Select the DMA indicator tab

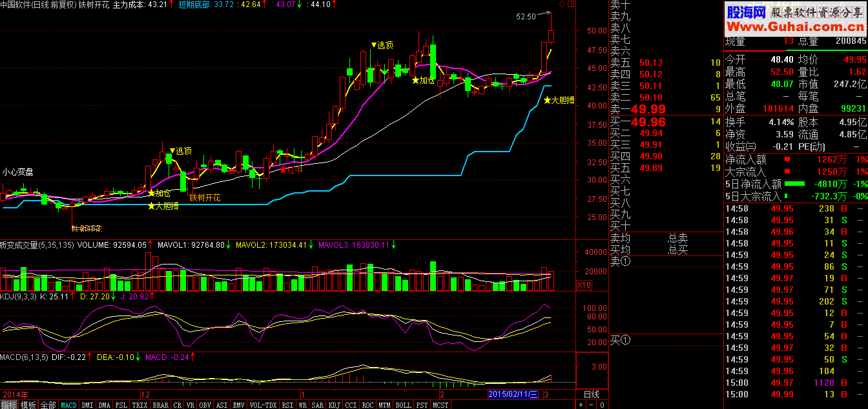[105, 404]
